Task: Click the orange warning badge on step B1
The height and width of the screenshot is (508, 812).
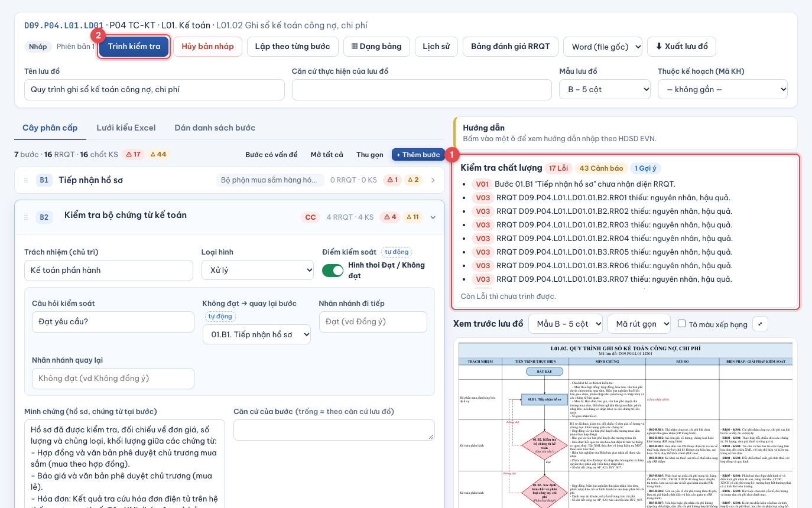Action: point(413,180)
